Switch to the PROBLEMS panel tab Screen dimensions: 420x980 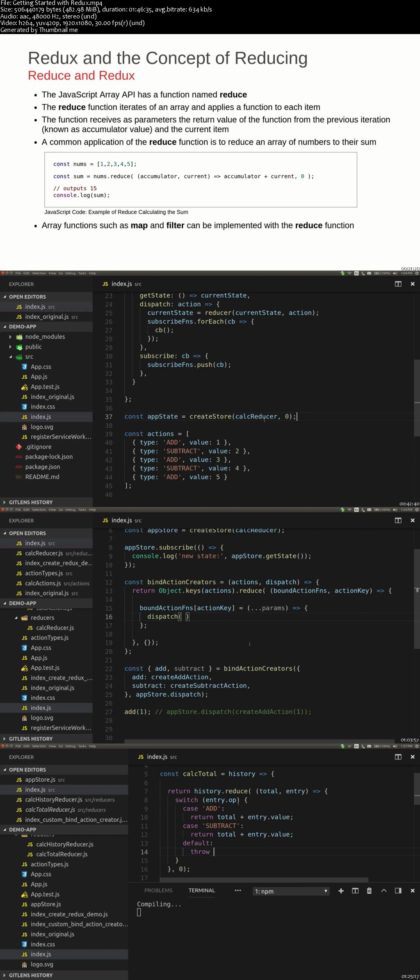158,890
